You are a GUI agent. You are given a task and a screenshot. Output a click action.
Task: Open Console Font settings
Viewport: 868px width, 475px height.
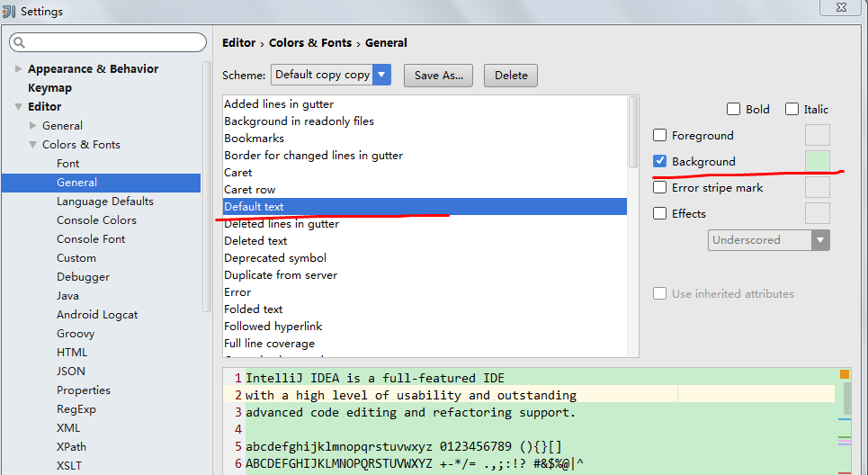[x=91, y=238]
